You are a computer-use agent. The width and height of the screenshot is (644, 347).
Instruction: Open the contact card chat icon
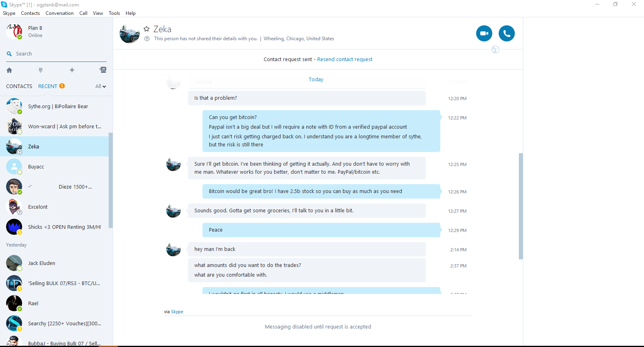103,70
